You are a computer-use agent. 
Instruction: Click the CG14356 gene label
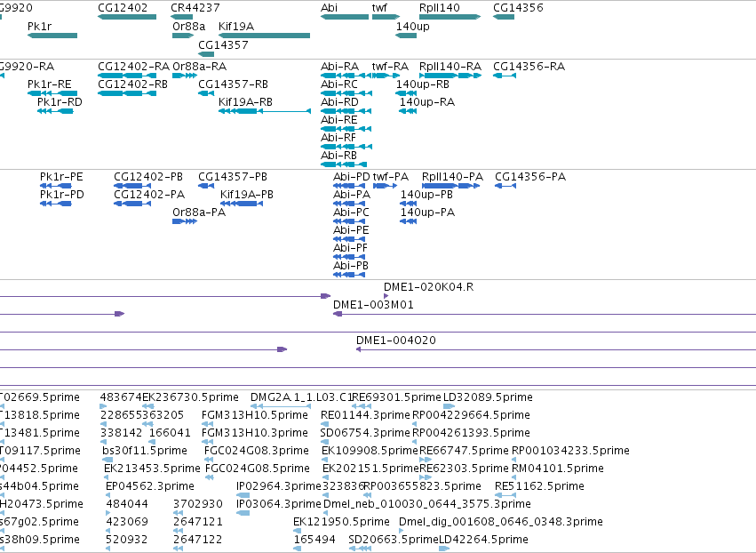tap(518, 8)
